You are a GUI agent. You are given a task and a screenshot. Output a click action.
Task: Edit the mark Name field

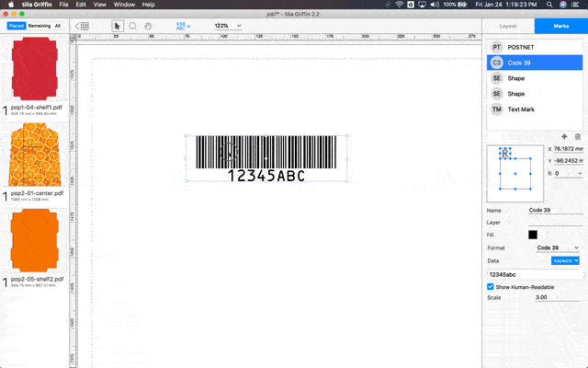554,211
